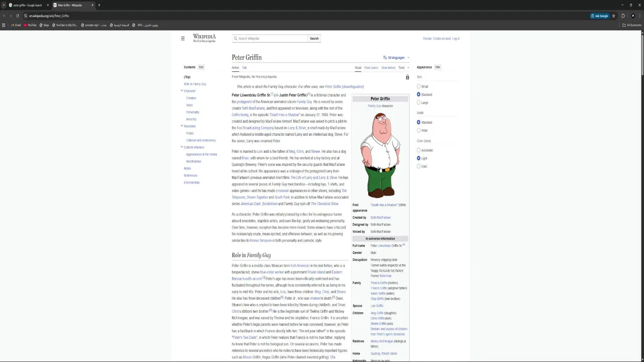Screen dimensions: 644x362
Task: Select the Read tab
Action: pyautogui.click(x=358, y=67)
